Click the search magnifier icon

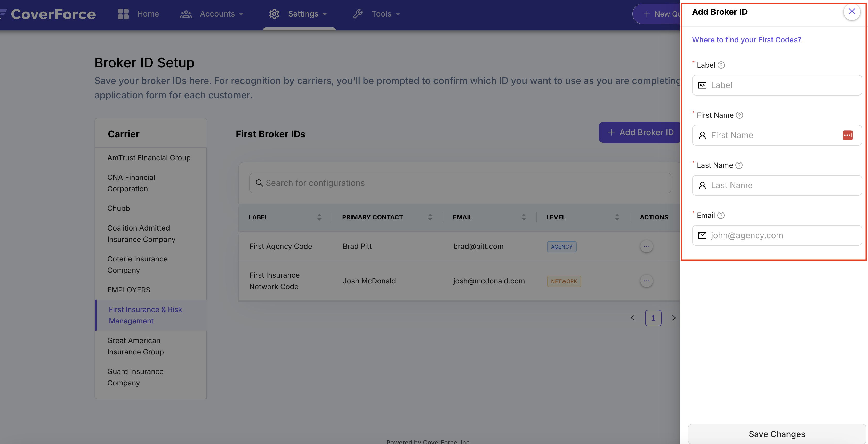tap(259, 183)
